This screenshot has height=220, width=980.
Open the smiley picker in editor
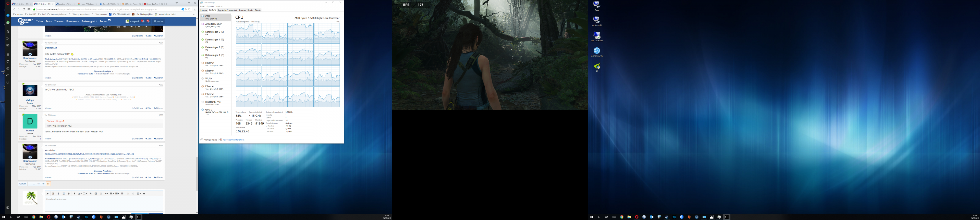click(101, 194)
